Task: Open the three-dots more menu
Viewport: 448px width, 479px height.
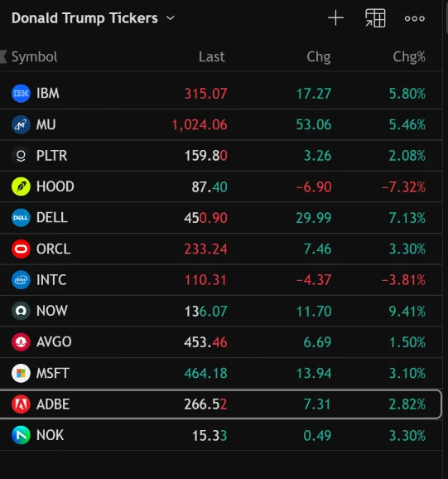Action: click(x=414, y=18)
